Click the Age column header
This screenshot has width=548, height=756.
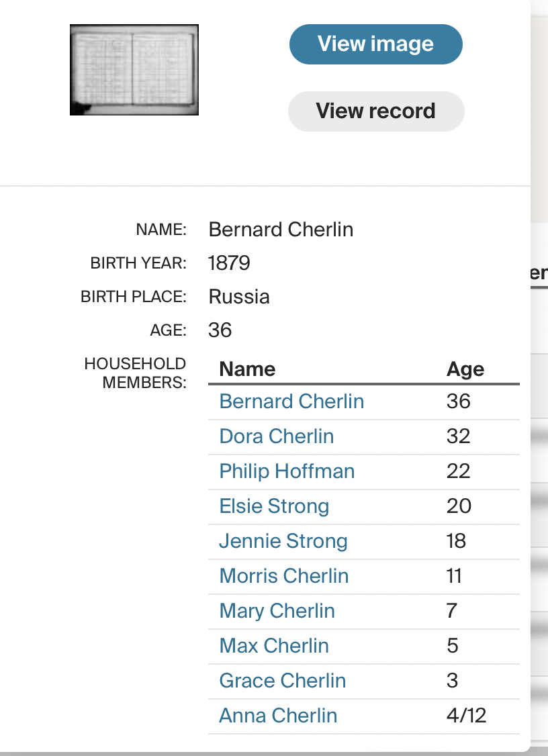pos(465,369)
